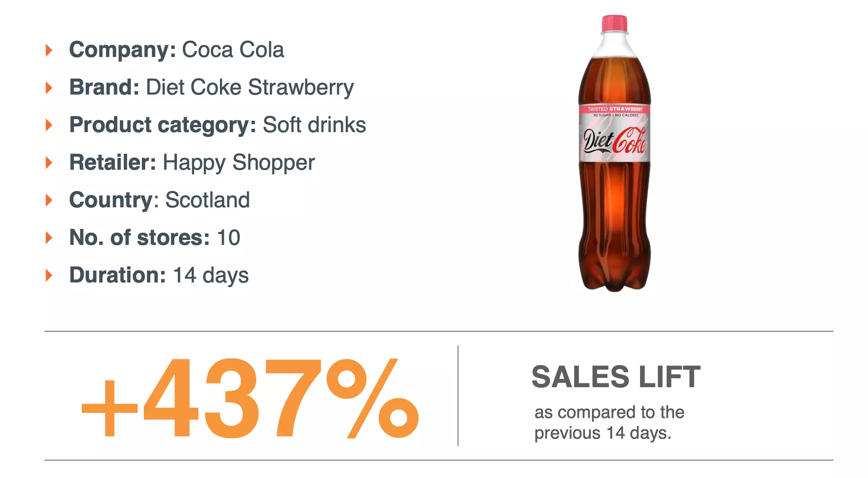868x478 pixels.
Task: Click the orange +437% figure
Action: click(250, 398)
